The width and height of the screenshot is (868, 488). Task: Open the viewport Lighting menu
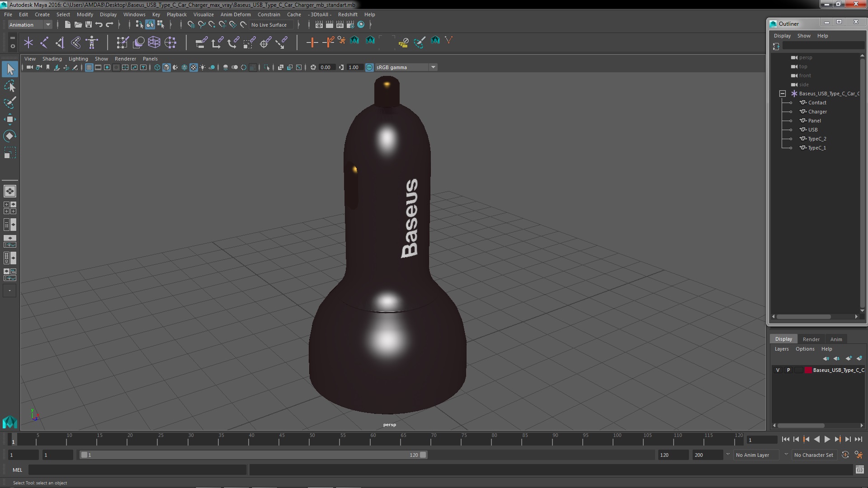78,59
